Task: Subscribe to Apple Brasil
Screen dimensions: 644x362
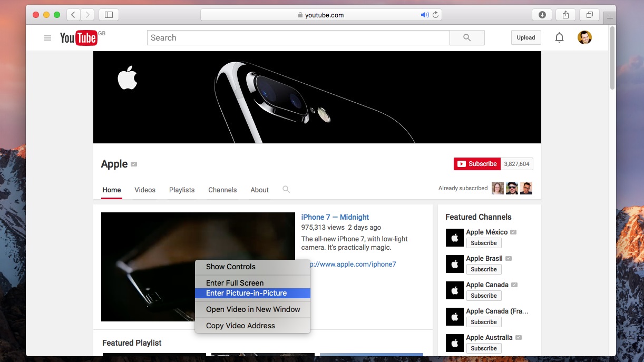Action: [484, 269]
